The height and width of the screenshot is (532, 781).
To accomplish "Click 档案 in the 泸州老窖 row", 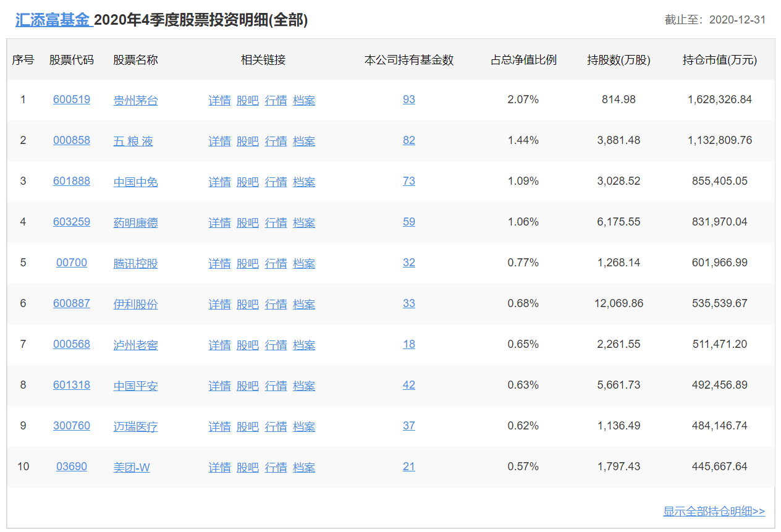I will click(x=304, y=345).
